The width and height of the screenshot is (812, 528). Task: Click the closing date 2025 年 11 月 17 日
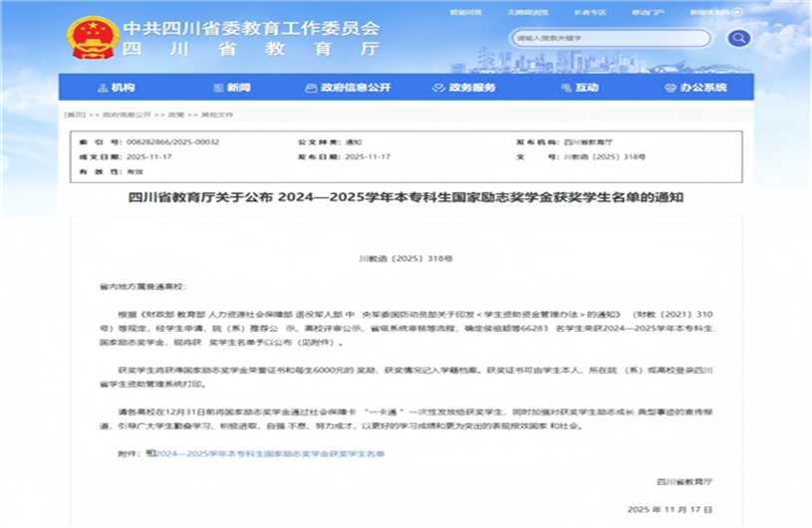click(671, 509)
